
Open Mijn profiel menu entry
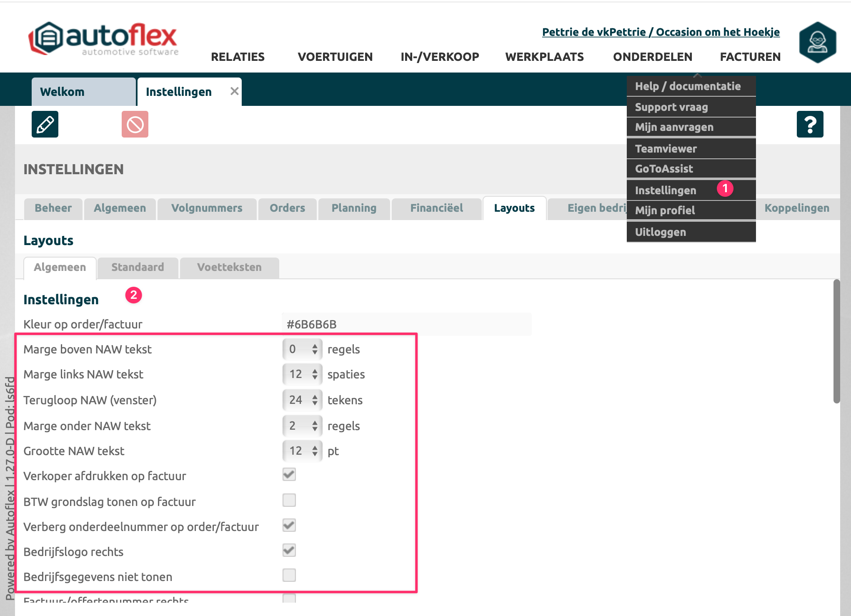pyautogui.click(x=665, y=210)
